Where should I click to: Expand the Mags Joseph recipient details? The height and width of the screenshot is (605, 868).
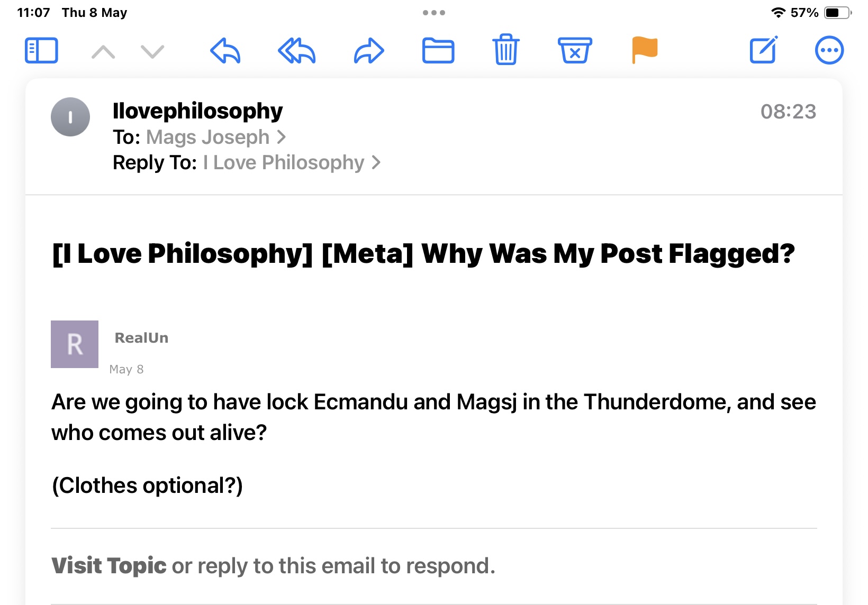(x=216, y=137)
